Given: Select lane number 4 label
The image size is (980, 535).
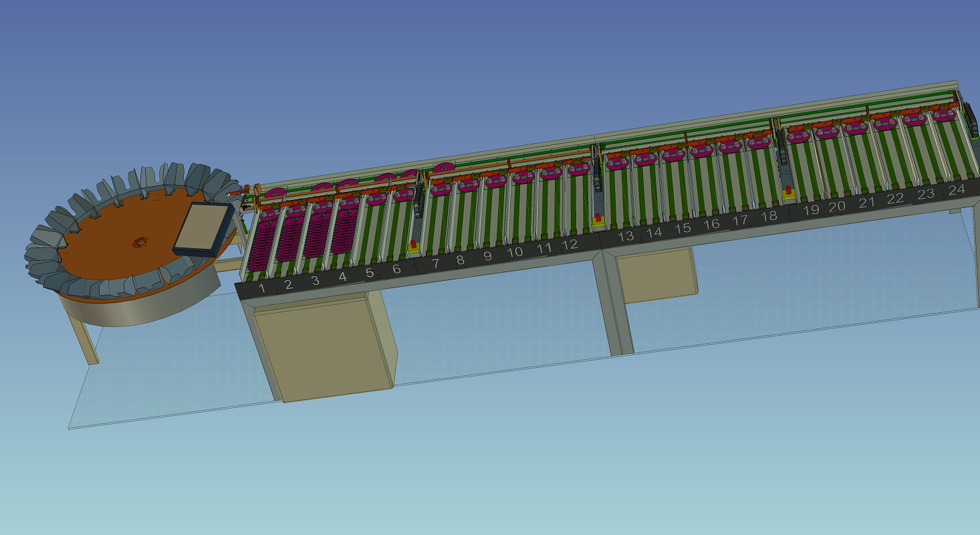Looking at the screenshot, I should 343,276.
